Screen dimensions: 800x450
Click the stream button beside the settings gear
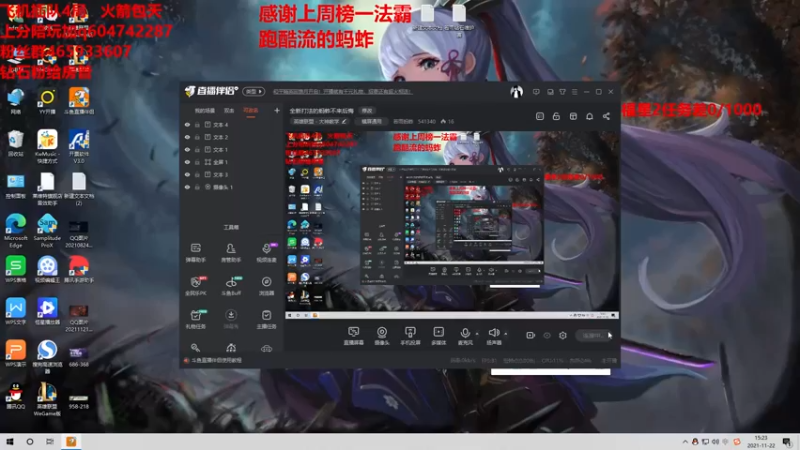593,335
